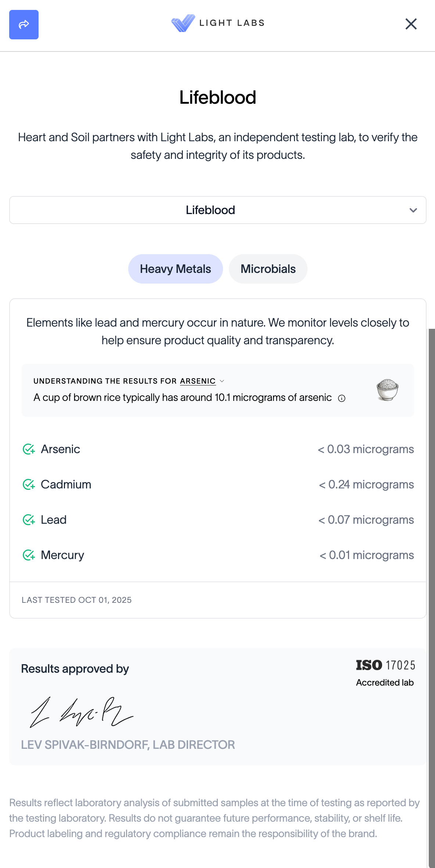This screenshot has height=868, width=435.
Task: Select the Cadmium result value
Action: [366, 484]
